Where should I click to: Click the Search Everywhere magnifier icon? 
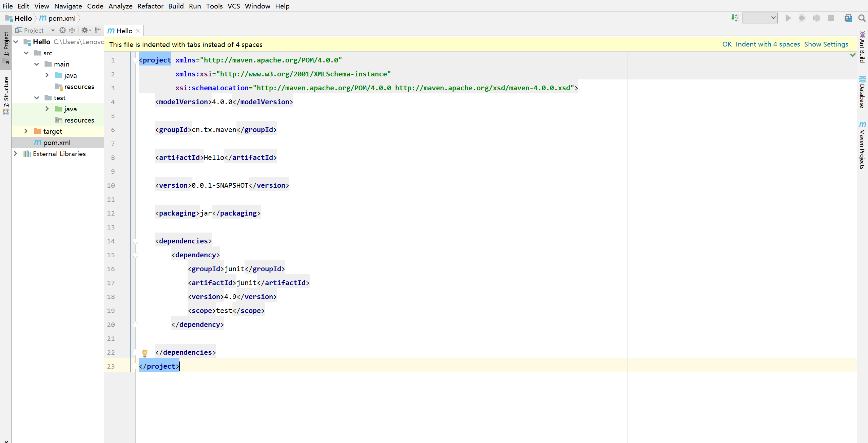coord(862,18)
